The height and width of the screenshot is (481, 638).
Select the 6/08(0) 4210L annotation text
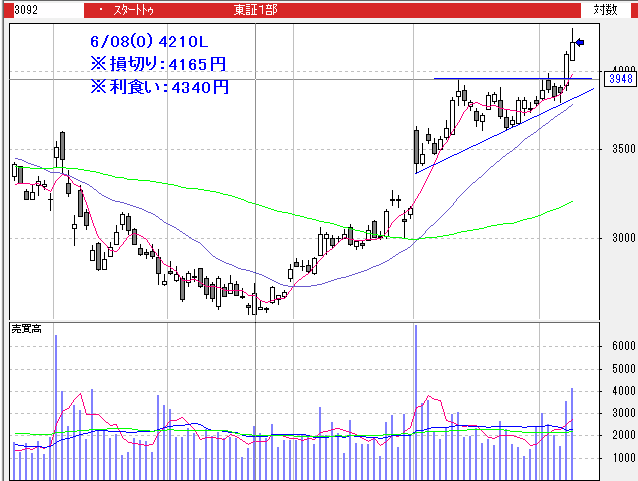[148, 42]
